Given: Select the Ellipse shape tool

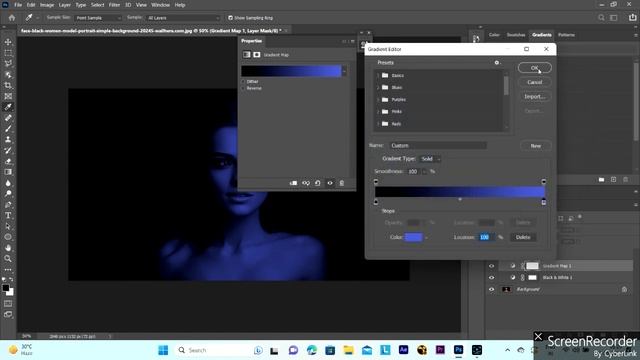Looking at the screenshot, I should 8,237.
